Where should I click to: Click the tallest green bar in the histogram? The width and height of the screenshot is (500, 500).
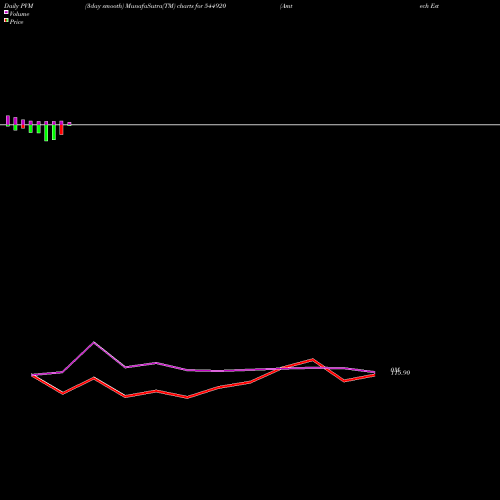(46, 133)
